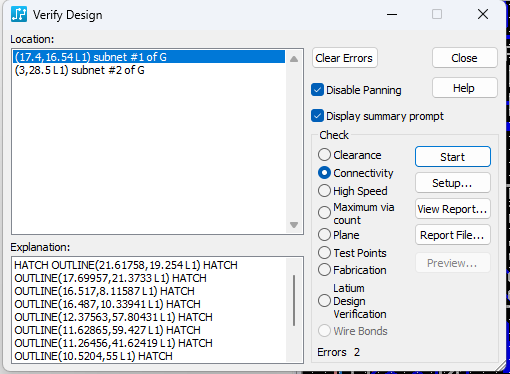The image size is (510, 374).
Task: Select Latium Design Verification option
Action: [324, 301]
